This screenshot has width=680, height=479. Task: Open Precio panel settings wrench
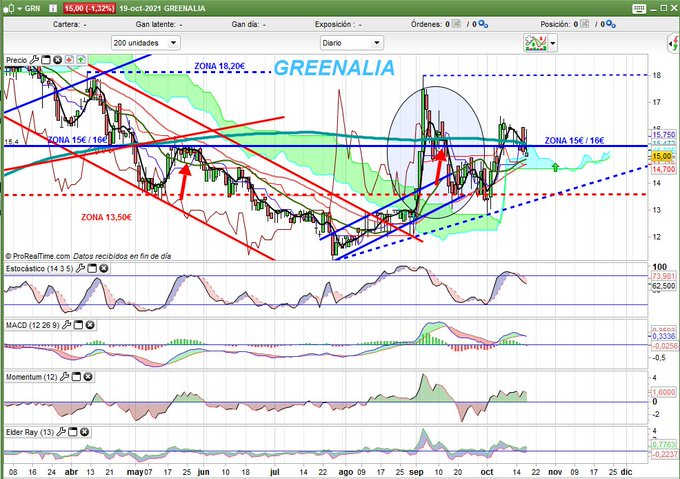click(34, 60)
